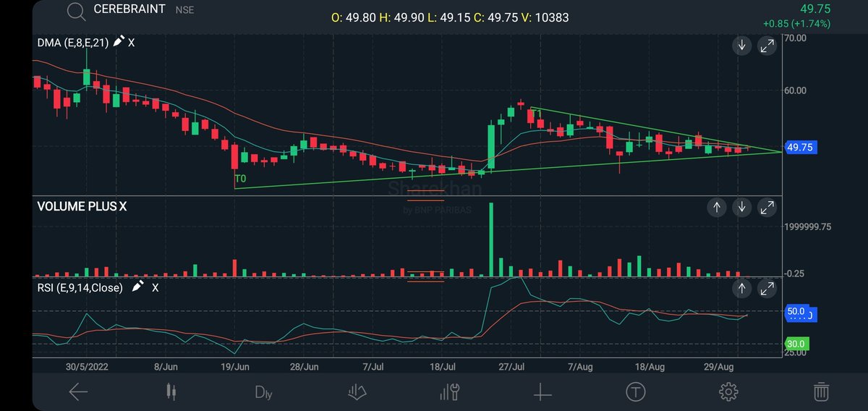Select the DMA (E,8,E,21) indicator label

73,43
